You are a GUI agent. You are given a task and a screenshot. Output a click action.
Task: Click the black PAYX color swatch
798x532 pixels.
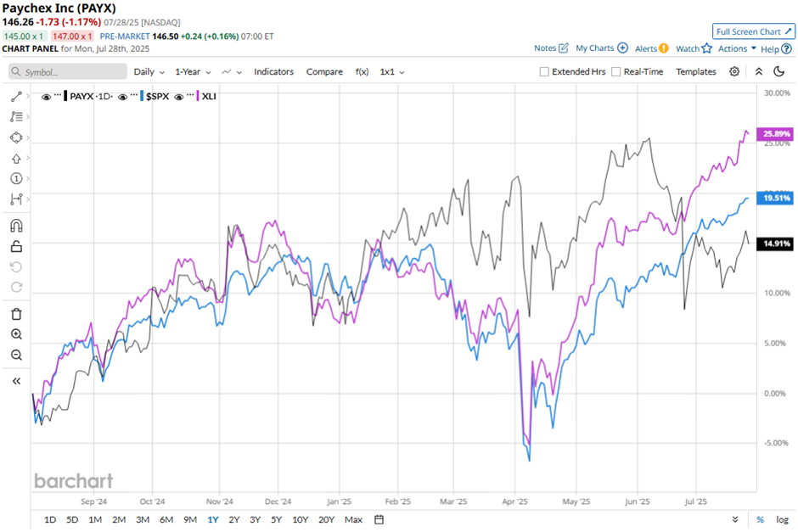[x=65, y=96]
